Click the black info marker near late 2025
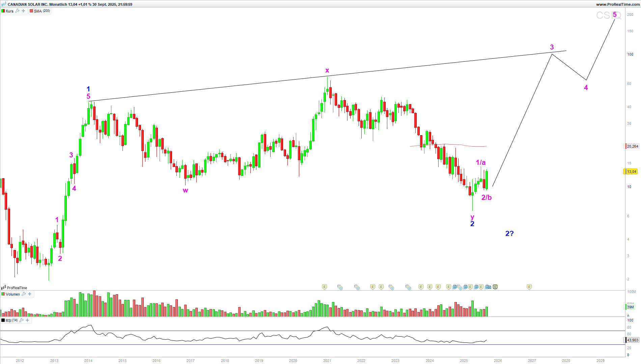The image size is (641, 364). pyautogui.click(x=495, y=287)
